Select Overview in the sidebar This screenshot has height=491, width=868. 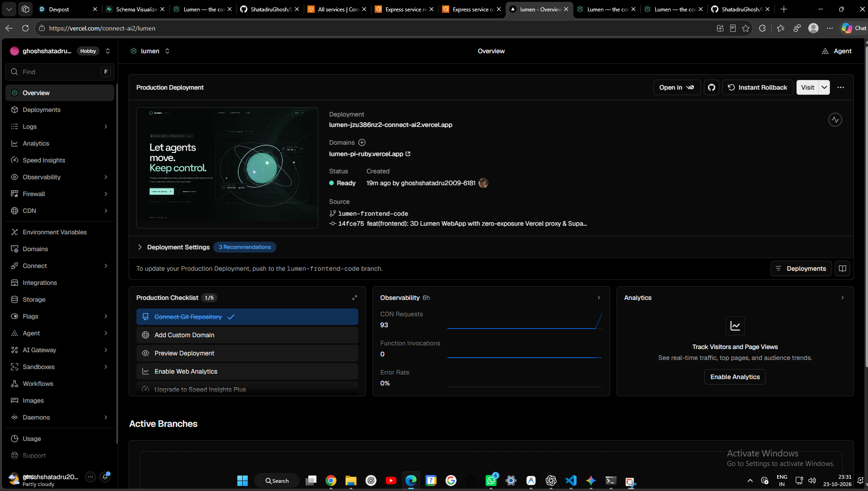click(60, 93)
